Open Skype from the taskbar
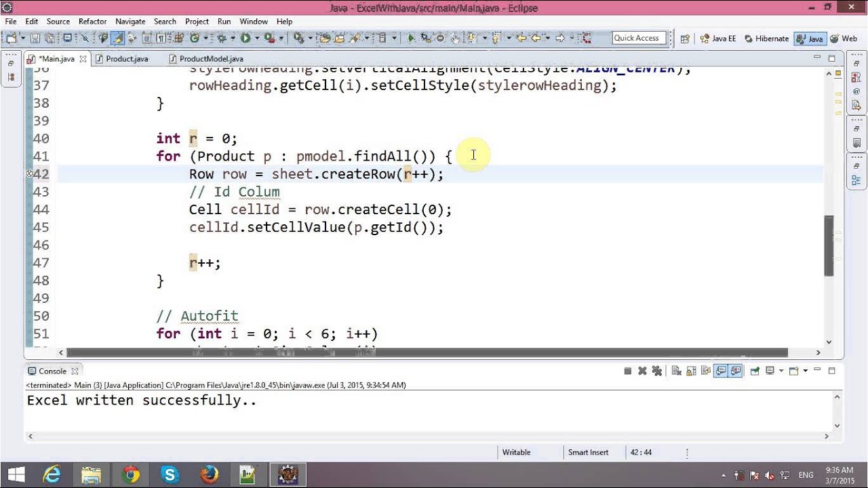868x488 pixels. (170, 474)
